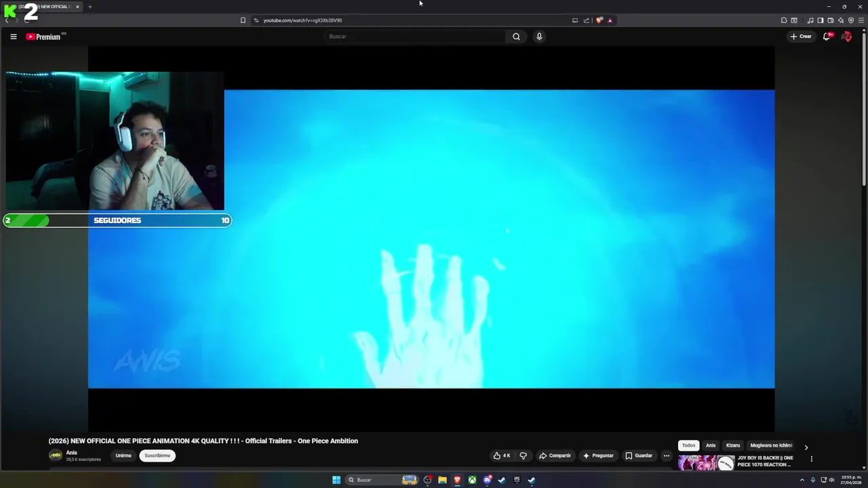The width and height of the screenshot is (868, 488).
Task: Open the Anis channel avatar
Action: click(x=56, y=455)
